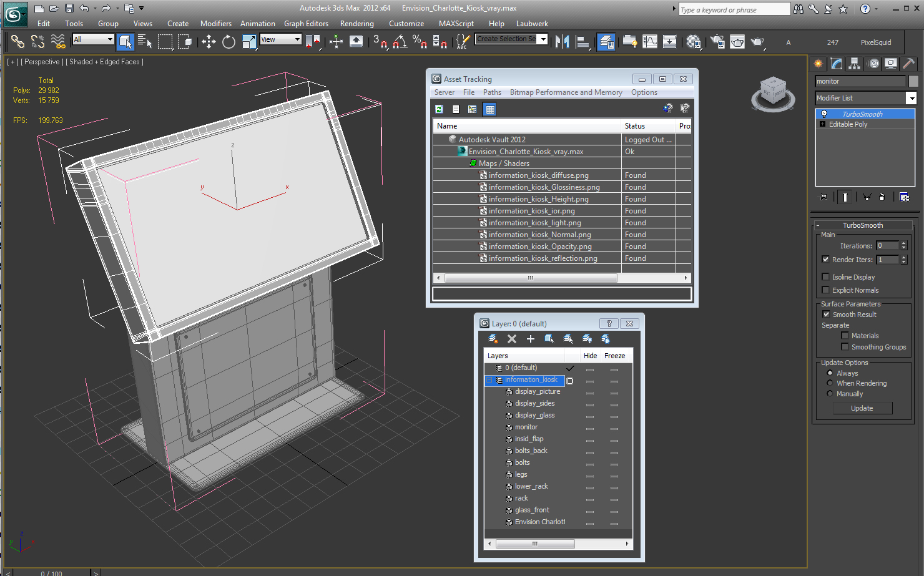Select the Manually update option
Screen dimensions: 924x576
[830, 394]
